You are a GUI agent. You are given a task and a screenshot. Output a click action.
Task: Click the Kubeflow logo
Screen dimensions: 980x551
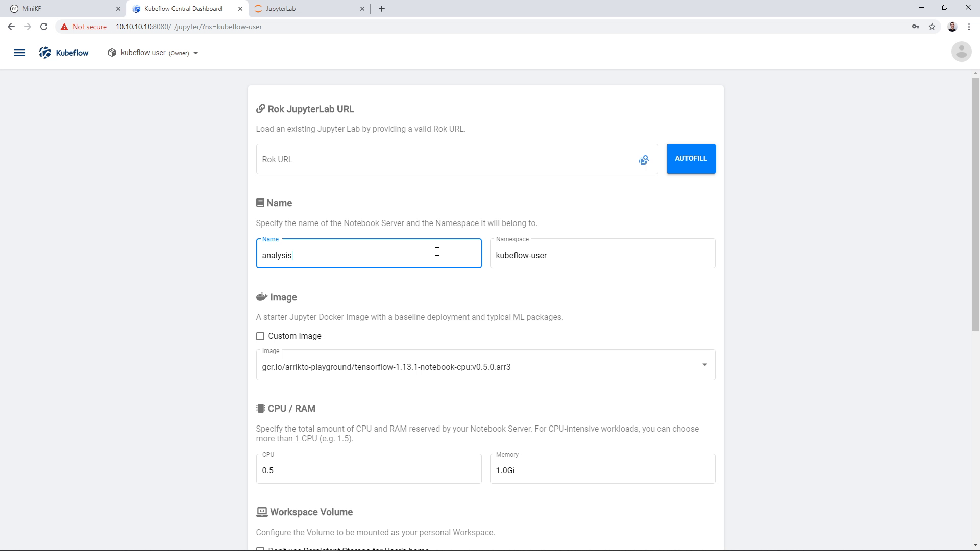64,53
